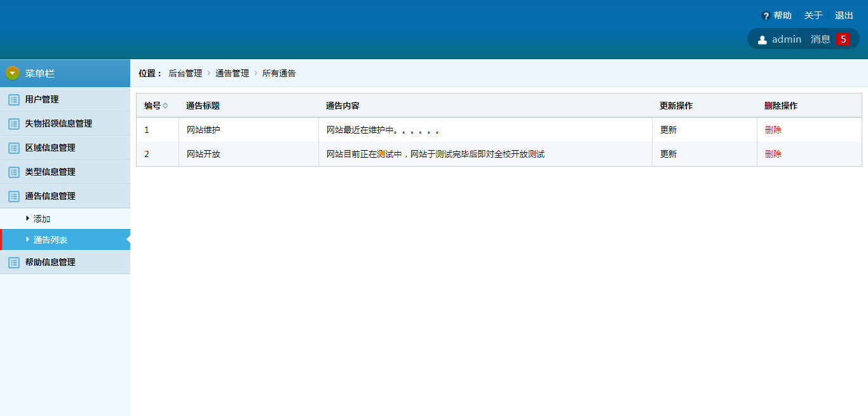Image resolution: width=868 pixels, height=416 pixels.
Task: Click 更新 for the 网站开放 row
Action: pyautogui.click(x=668, y=154)
